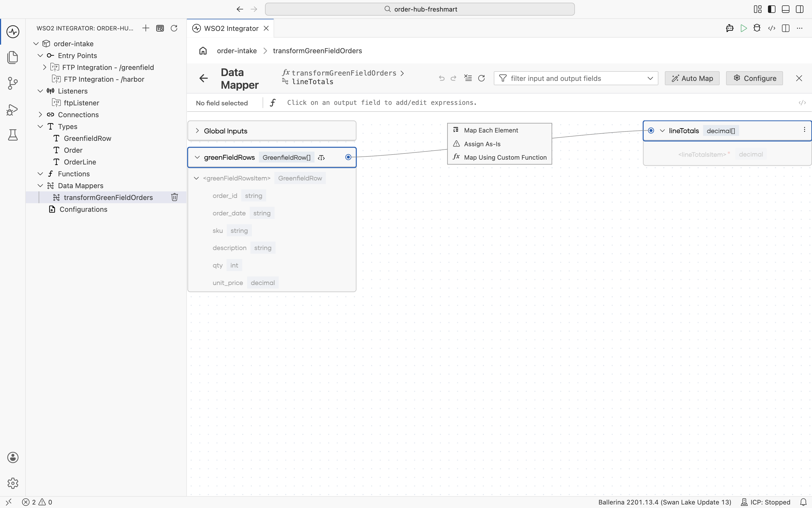
Task: Expand Global Inputs section
Action: (x=197, y=131)
